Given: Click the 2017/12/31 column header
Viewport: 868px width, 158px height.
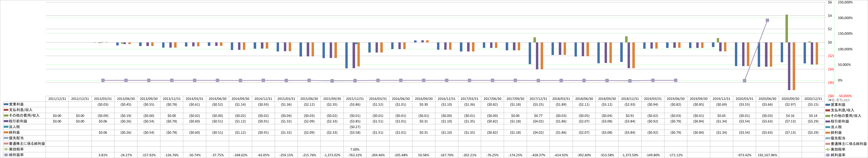Looking at the screenshot, I should (x=538, y=99).
